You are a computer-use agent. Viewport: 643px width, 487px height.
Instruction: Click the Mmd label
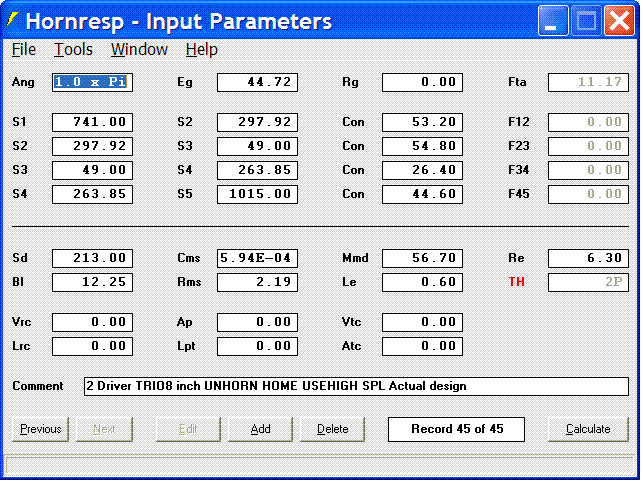(x=355, y=258)
